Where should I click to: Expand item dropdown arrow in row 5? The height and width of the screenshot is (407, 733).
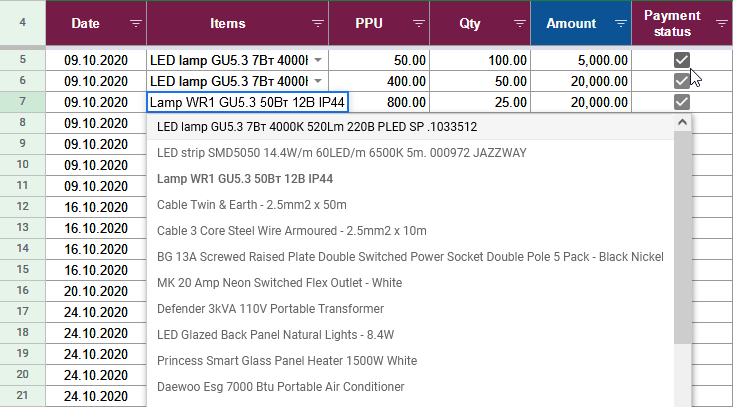point(318,60)
